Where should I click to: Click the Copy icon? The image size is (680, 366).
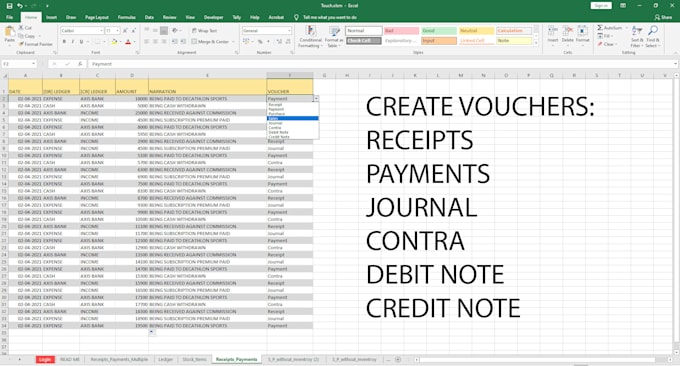click(21, 36)
